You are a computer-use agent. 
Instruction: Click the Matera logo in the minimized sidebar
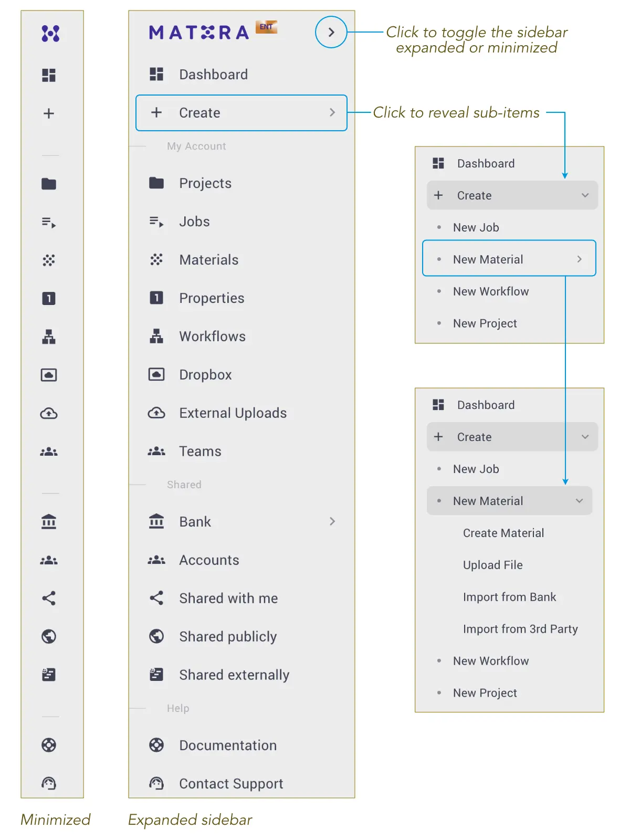[49, 33]
